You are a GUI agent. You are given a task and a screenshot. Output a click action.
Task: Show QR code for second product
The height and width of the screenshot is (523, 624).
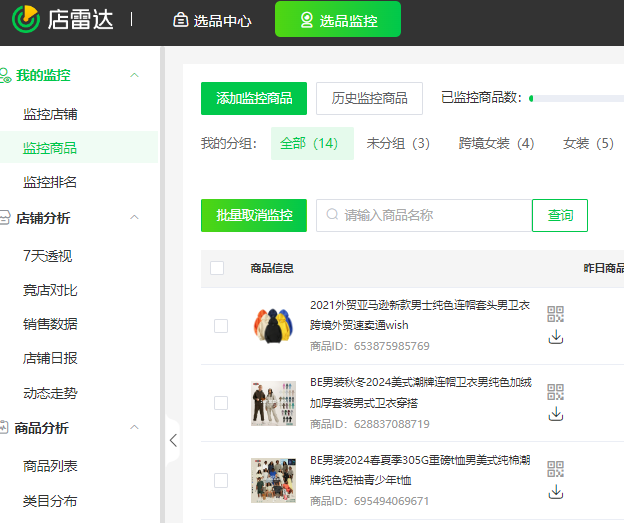556,392
